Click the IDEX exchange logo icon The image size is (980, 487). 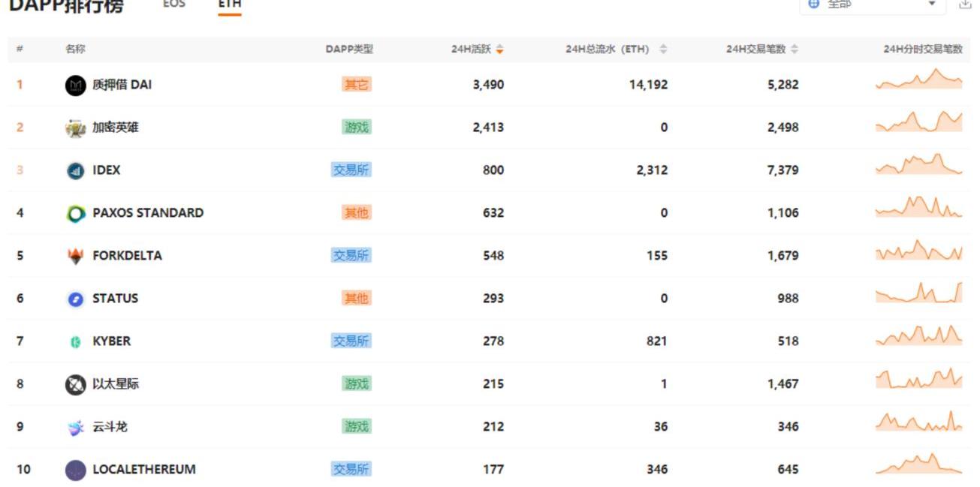tap(76, 171)
